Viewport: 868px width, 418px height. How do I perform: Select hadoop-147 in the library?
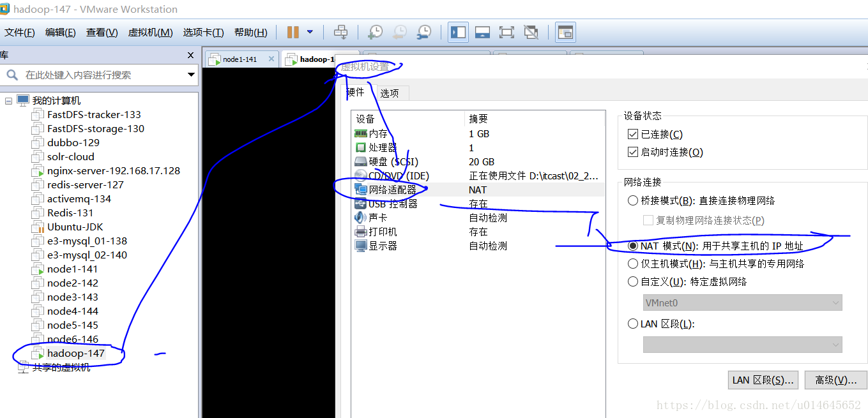[x=76, y=354]
